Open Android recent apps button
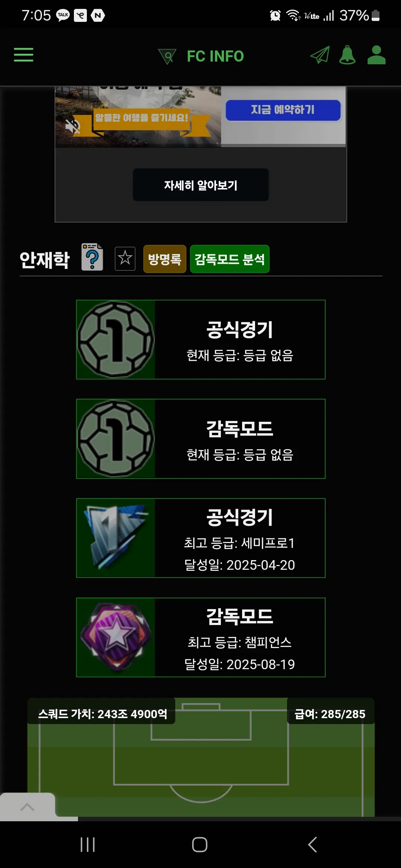Screen dimensions: 401x868 pos(88,845)
